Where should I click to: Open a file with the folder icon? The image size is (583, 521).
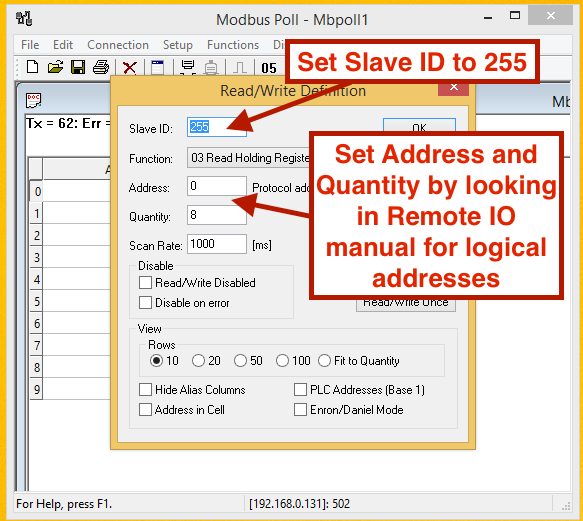[55, 67]
